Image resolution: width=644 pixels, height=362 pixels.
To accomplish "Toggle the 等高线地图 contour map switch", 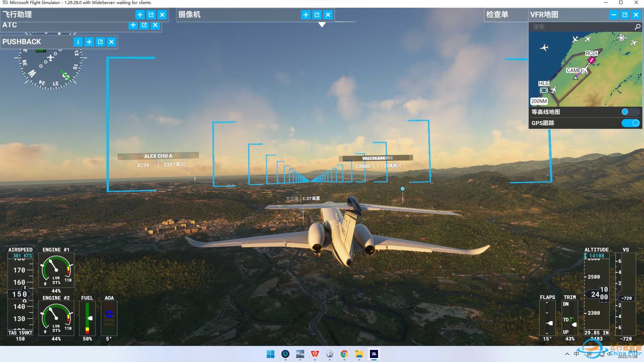I will tap(630, 112).
